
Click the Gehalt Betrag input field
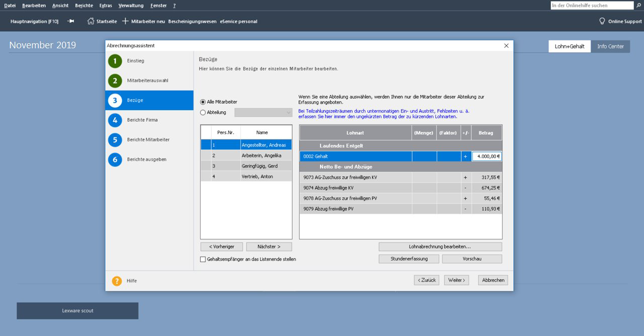click(486, 156)
